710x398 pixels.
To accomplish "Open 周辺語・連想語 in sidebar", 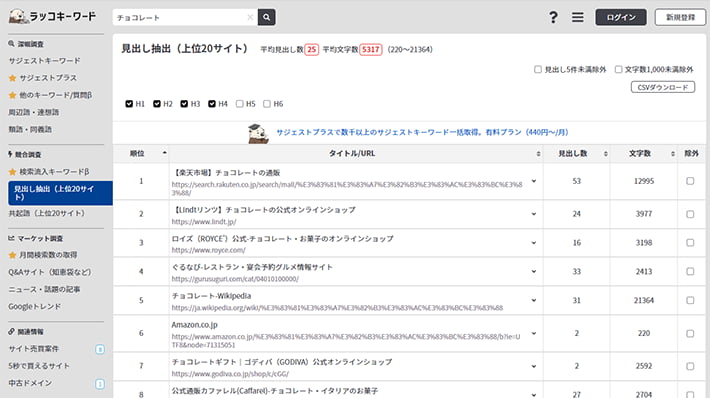I will (x=34, y=112).
